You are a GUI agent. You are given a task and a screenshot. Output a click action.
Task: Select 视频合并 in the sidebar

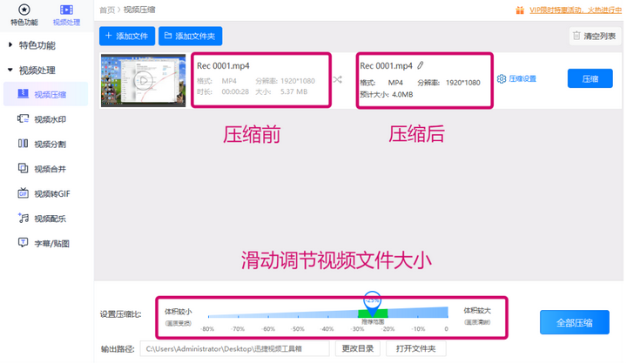(45, 168)
